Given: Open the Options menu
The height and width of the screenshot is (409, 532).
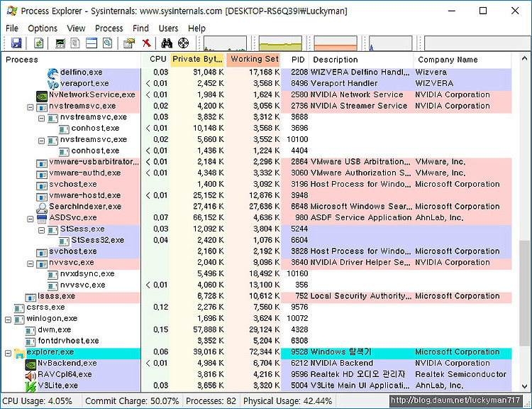Looking at the screenshot, I should (x=43, y=28).
